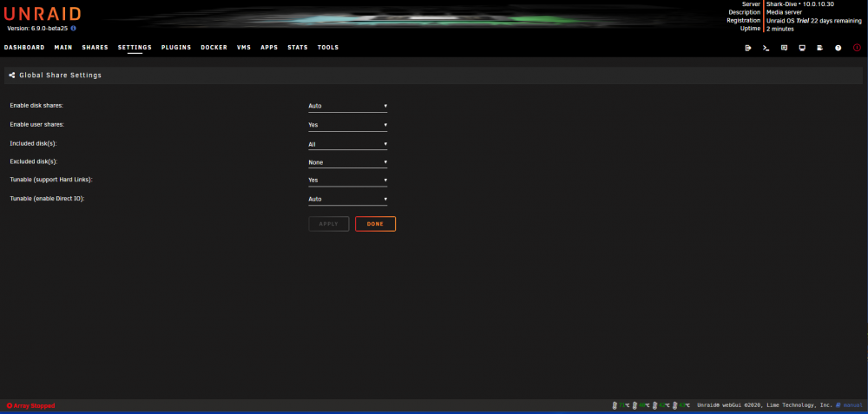The height and width of the screenshot is (414, 868).
Task: Click the Included disk(s) label
Action: point(33,143)
